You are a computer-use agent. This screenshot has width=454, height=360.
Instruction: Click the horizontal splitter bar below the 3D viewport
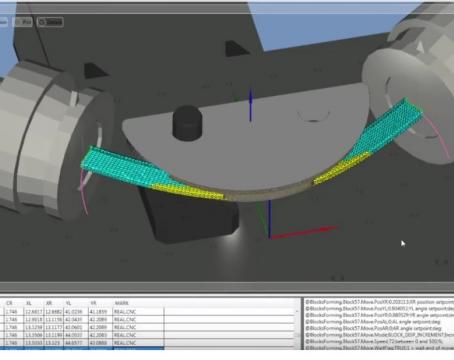227,288
